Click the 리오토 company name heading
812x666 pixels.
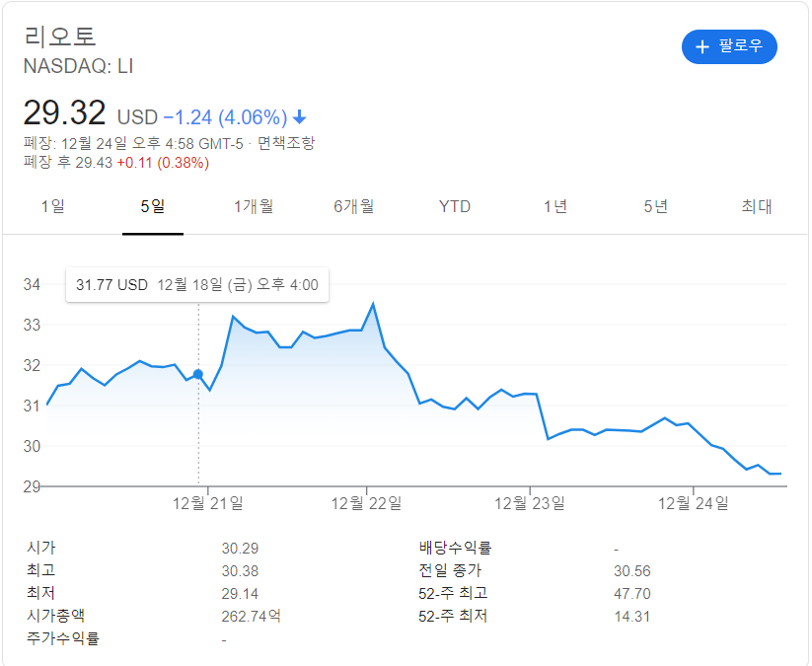60,37
